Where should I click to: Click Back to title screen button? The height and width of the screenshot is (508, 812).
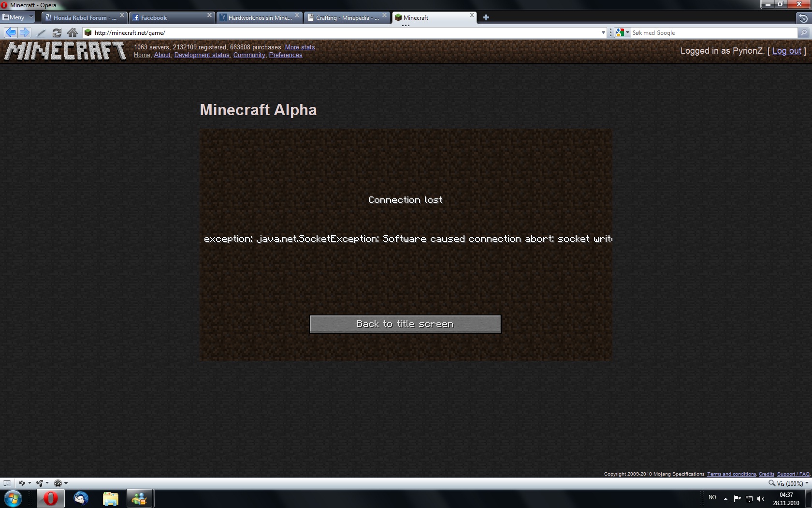405,324
